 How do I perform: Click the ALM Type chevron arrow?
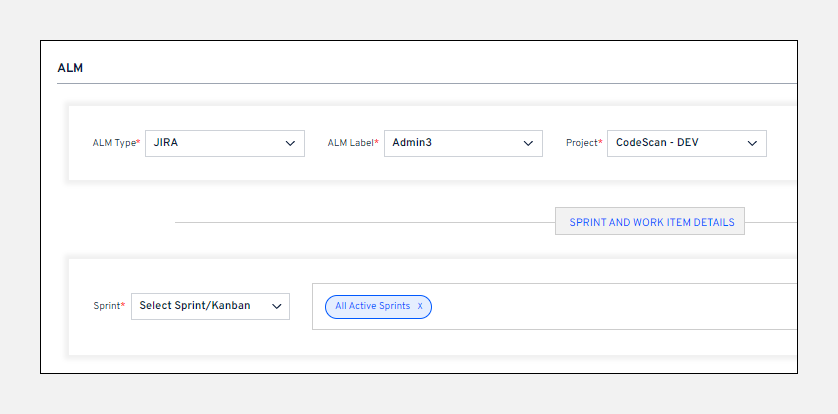(x=291, y=143)
